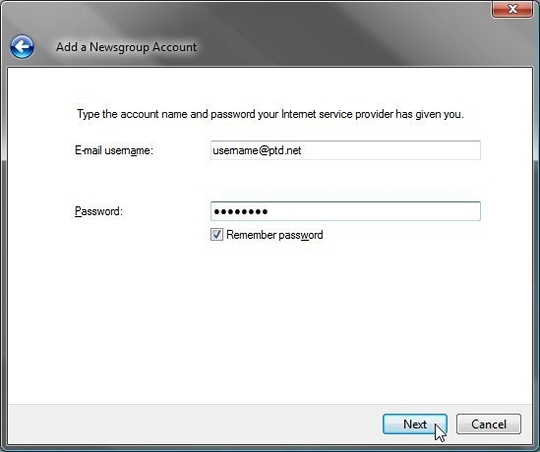Cancel the newsgroup account setup

pyautogui.click(x=488, y=424)
